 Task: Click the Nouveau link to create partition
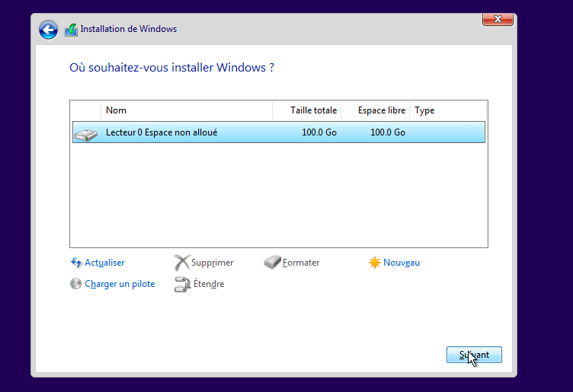point(401,263)
